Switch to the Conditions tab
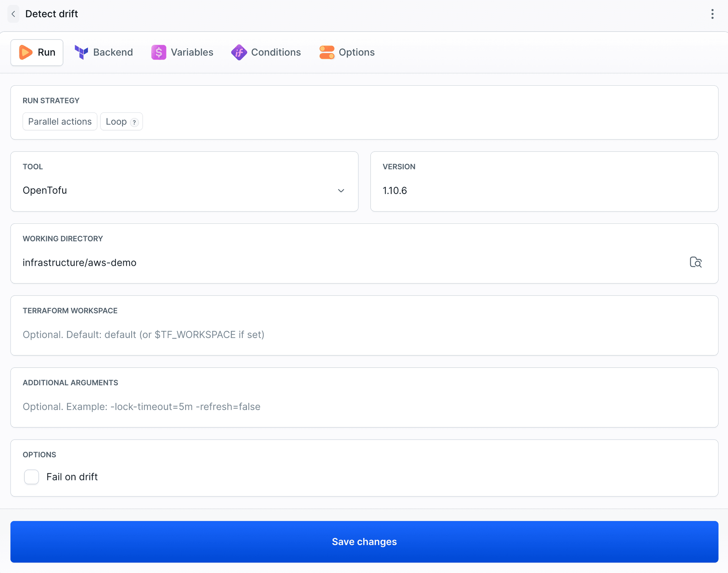728x573 pixels. 266,52
